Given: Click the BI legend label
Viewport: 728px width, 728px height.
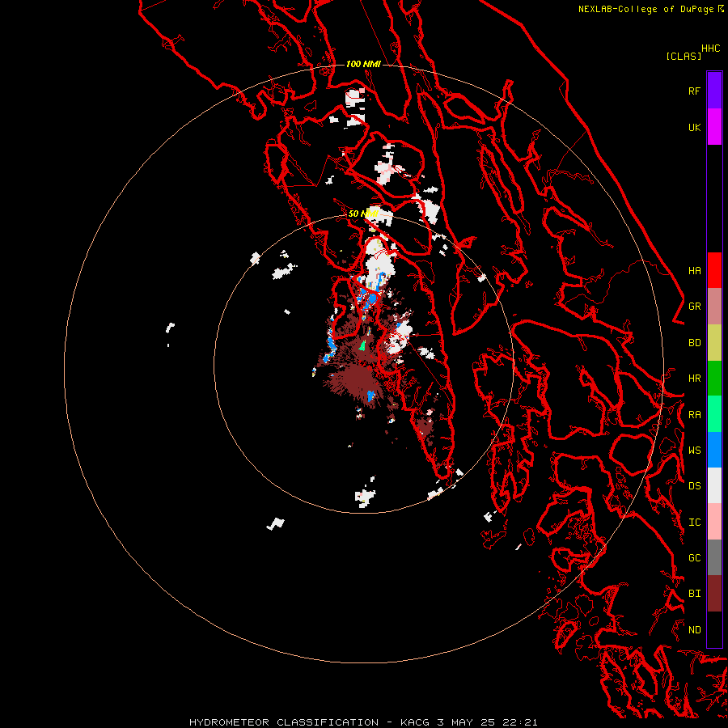Looking at the screenshot, I should (694, 594).
